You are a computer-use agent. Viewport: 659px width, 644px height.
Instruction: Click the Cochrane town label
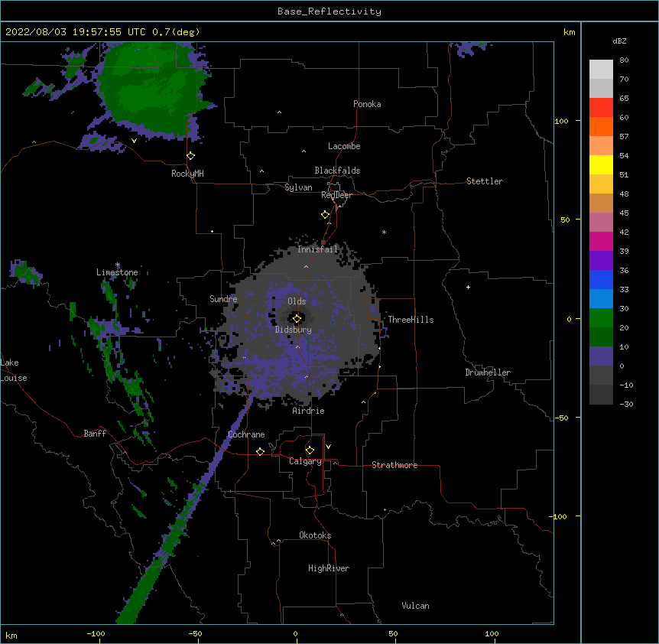pyautogui.click(x=246, y=434)
